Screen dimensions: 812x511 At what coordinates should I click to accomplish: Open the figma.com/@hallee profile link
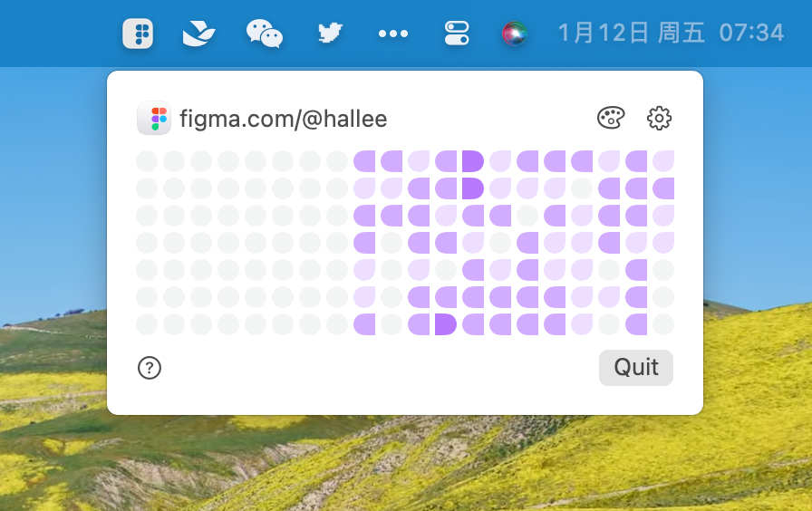point(283,118)
